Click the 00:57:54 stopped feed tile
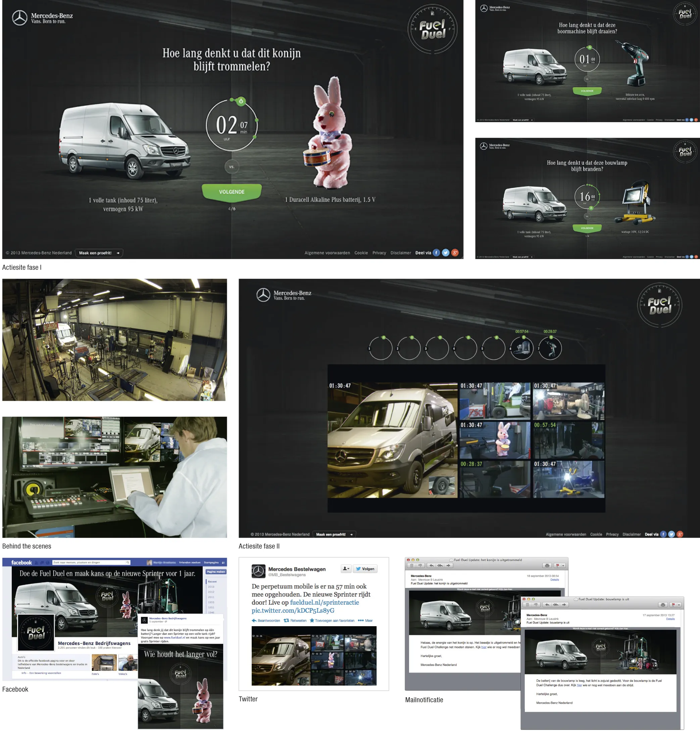 [x=569, y=440]
